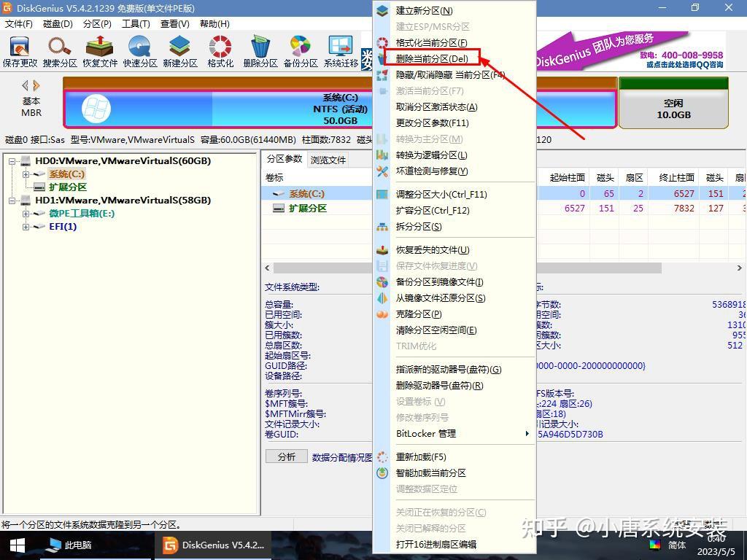Collapse the HD0 VMware disk node

(12, 161)
